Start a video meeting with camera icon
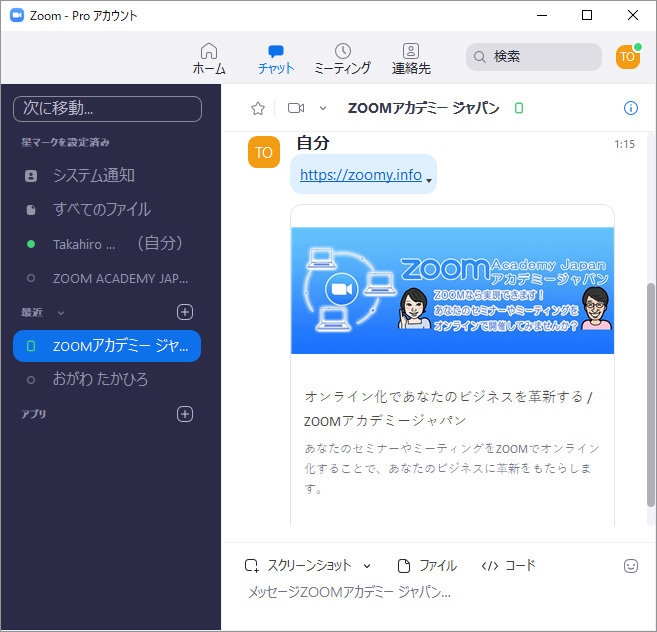 (x=295, y=108)
